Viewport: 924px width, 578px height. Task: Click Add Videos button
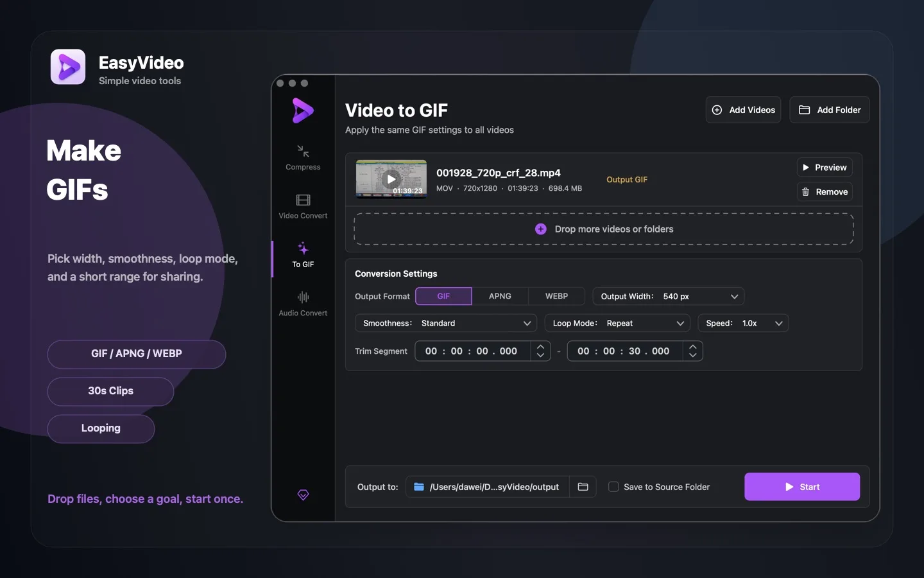click(743, 110)
